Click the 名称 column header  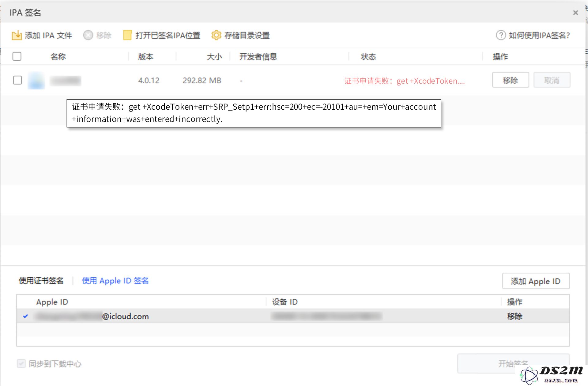click(58, 57)
